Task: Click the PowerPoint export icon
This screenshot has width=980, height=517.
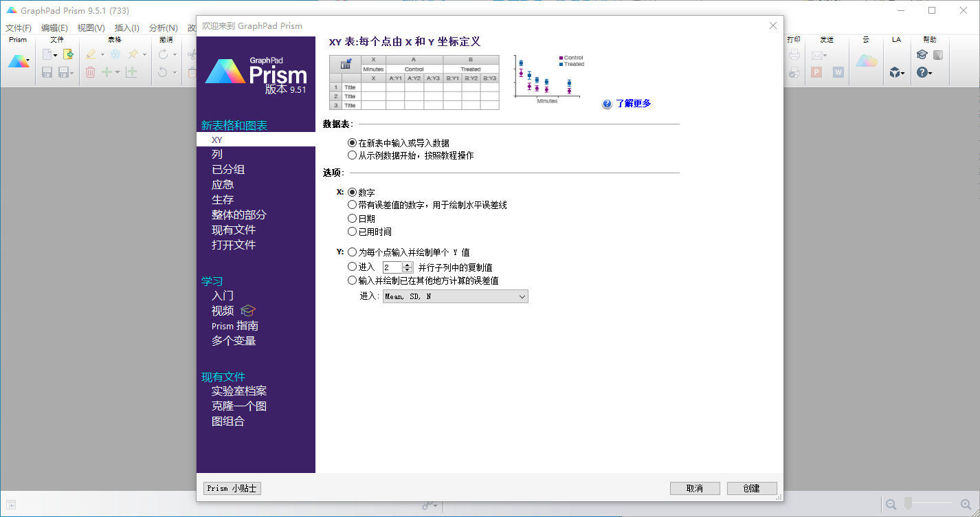Action: (x=817, y=72)
